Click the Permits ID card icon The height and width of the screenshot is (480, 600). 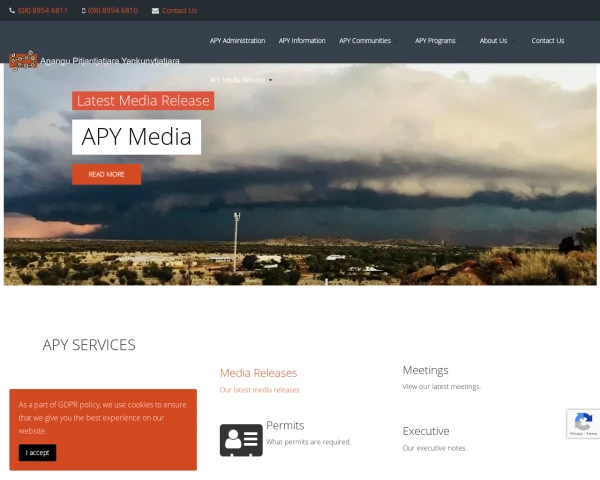pos(241,440)
